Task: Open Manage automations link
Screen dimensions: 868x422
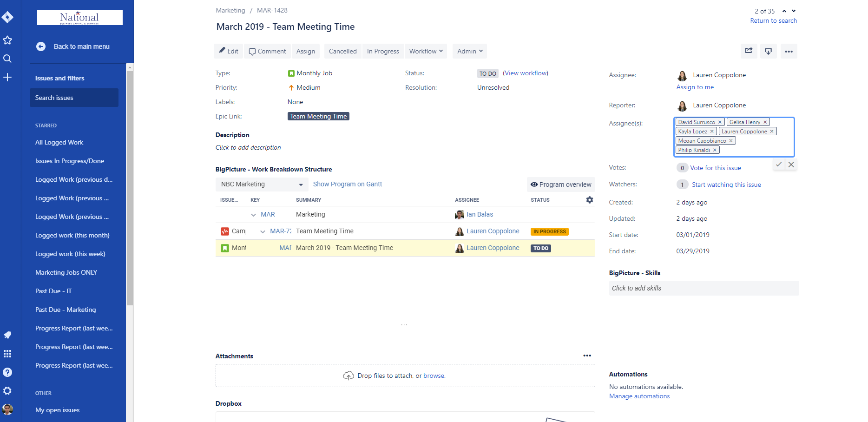Action: [639, 396]
